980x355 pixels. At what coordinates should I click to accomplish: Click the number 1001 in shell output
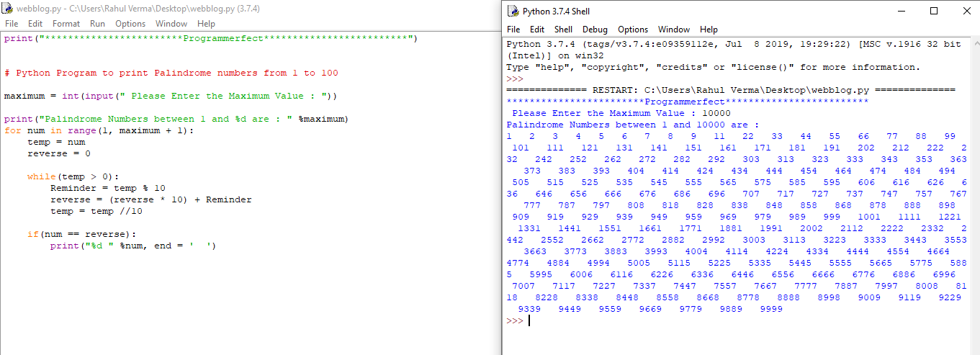[869, 217]
